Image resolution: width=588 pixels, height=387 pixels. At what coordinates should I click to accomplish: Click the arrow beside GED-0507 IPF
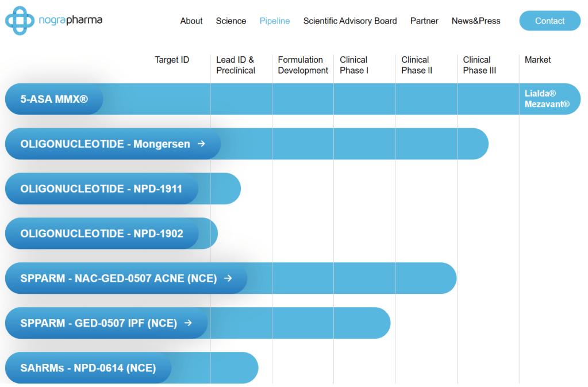click(x=188, y=323)
